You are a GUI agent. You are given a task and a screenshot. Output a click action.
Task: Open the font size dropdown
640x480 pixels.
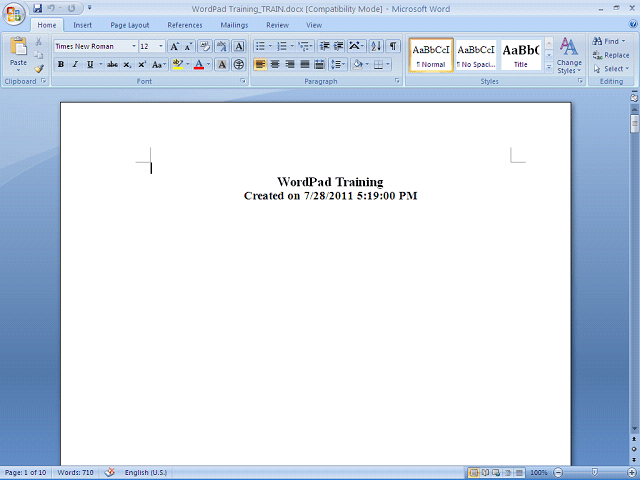tap(161, 47)
